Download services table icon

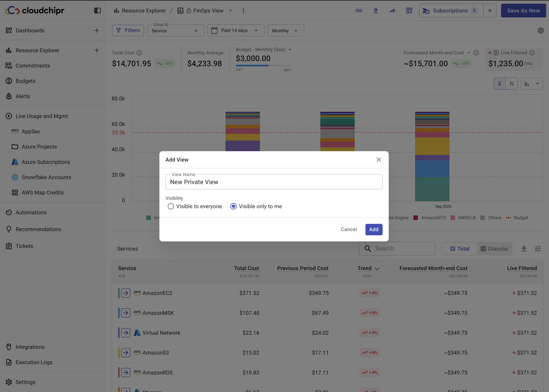[x=524, y=248]
